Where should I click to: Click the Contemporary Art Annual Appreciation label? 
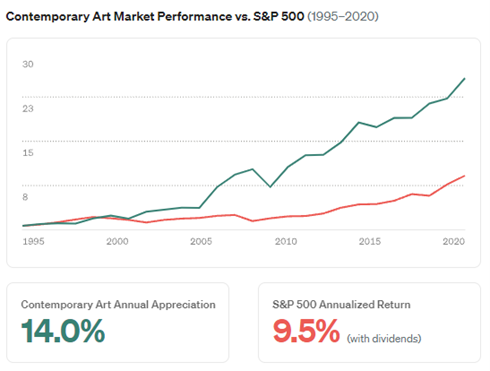coord(118,305)
